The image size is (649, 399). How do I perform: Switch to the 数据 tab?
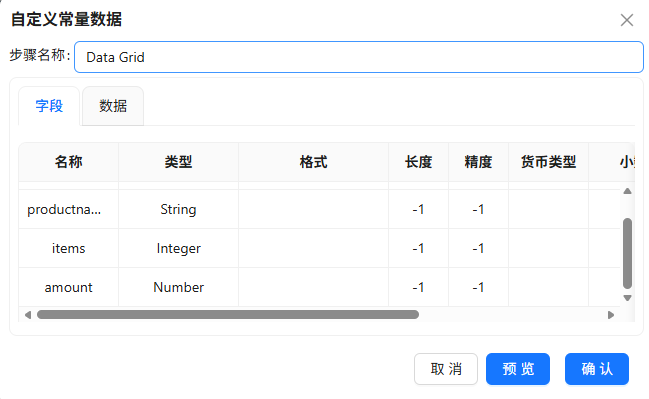coord(113,106)
